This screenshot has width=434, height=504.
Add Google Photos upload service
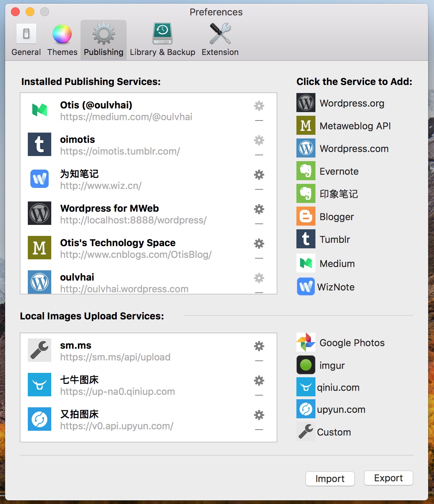click(x=351, y=343)
